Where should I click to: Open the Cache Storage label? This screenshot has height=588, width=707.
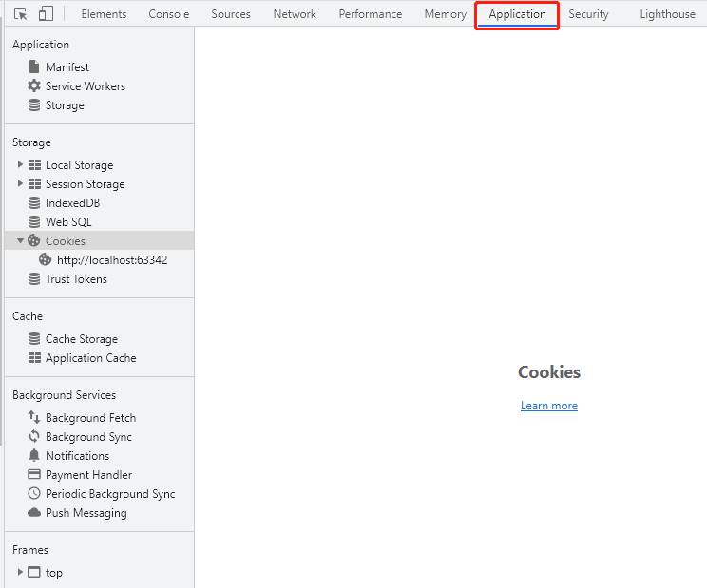[82, 339]
